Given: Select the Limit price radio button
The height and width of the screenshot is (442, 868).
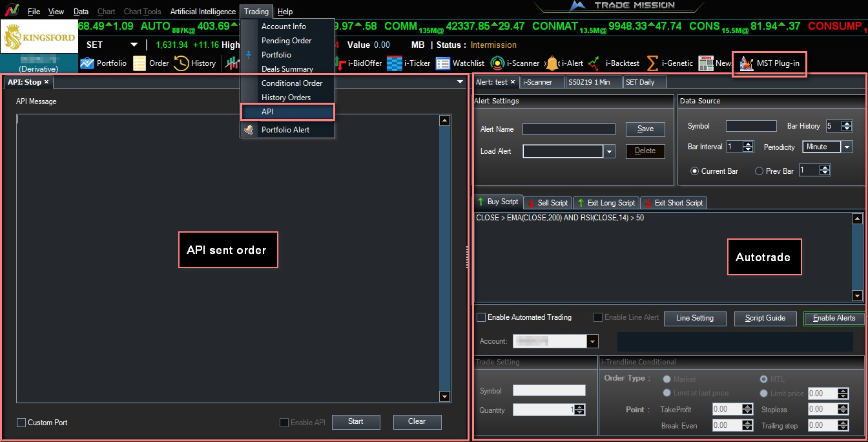Looking at the screenshot, I should [764, 393].
